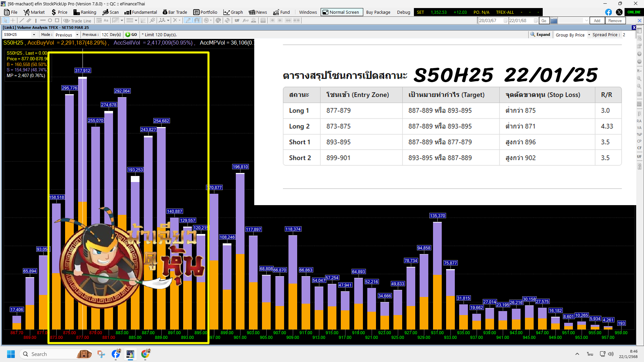
Task: Toggle the highlighted magnet snap button
Action: coord(197,20)
